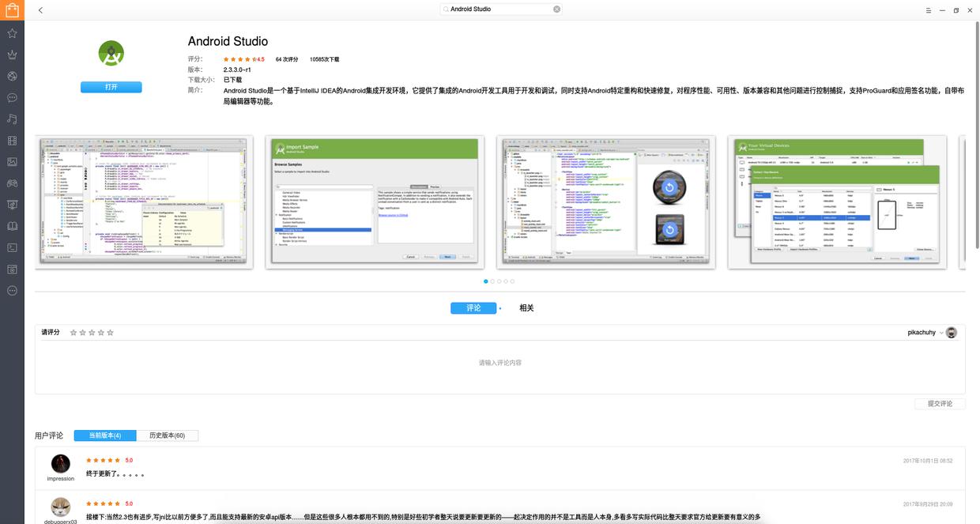Screen dimensions: 980x524
Task: Open the picture graphics category in sidebar
Action: pos(12,162)
